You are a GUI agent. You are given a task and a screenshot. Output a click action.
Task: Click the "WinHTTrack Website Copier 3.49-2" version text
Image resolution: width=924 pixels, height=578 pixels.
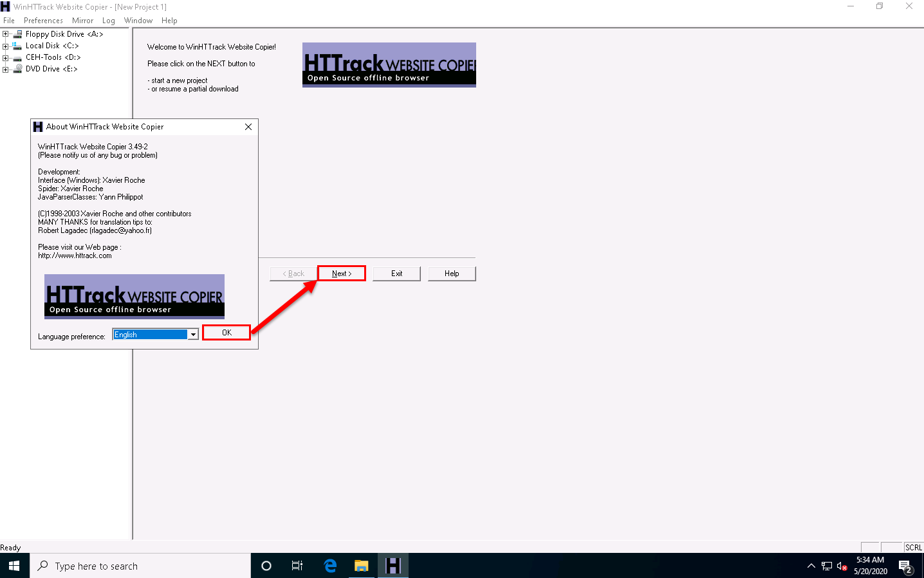pyautogui.click(x=93, y=147)
